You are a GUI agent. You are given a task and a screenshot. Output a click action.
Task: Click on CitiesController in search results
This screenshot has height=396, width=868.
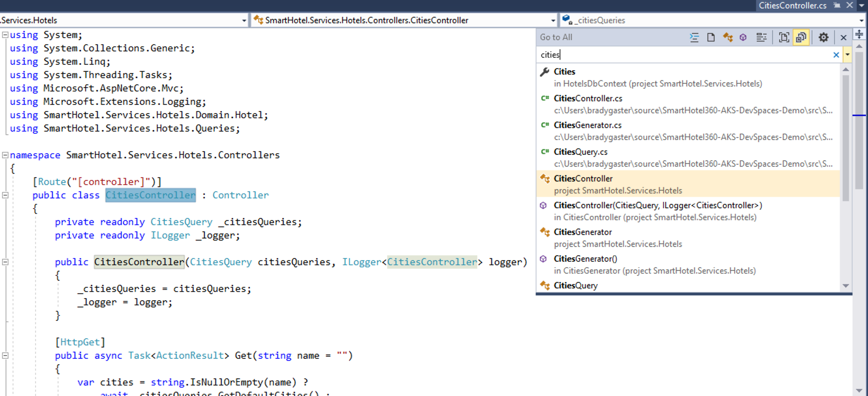pos(584,178)
